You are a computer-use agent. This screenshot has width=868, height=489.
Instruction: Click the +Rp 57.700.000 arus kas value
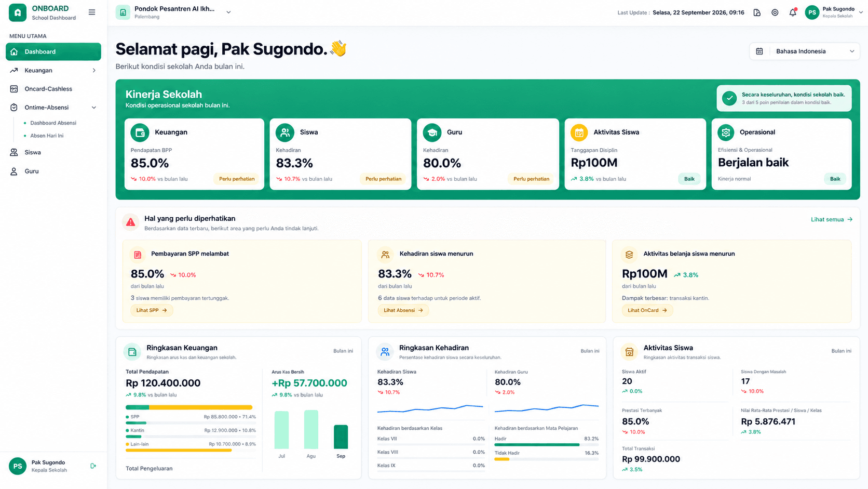coord(309,383)
